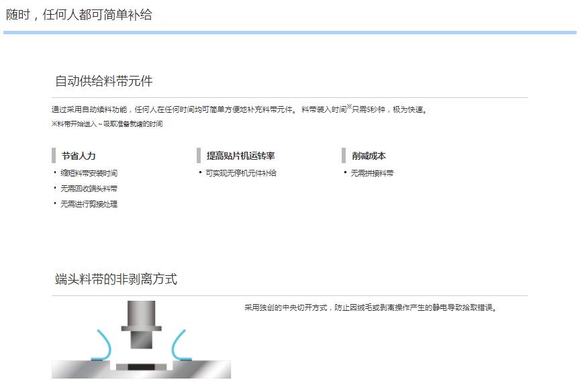The height and width of the screenshot is (392, 582).
Task: Click the page title 随时，任何人都可简单补给
Action: point(79,15)
